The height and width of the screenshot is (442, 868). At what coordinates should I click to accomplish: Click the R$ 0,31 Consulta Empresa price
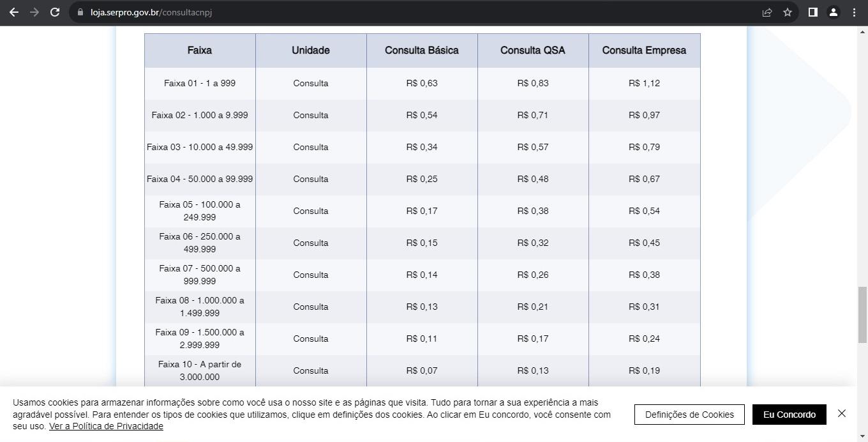(644, 307)
